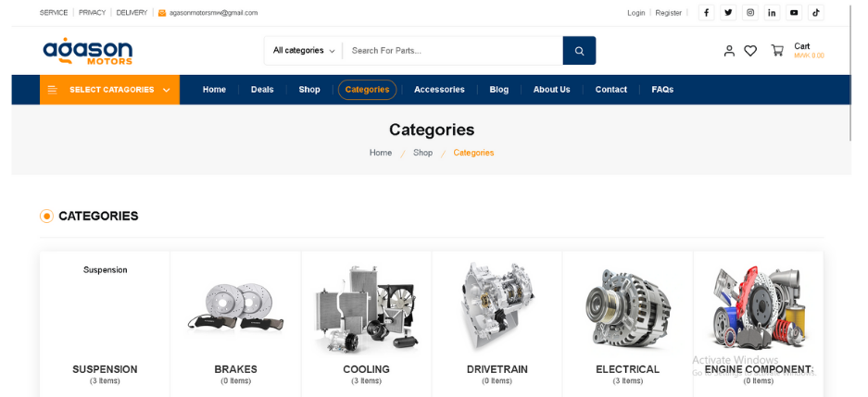Expand the All categories dropdown

[304, 50]
